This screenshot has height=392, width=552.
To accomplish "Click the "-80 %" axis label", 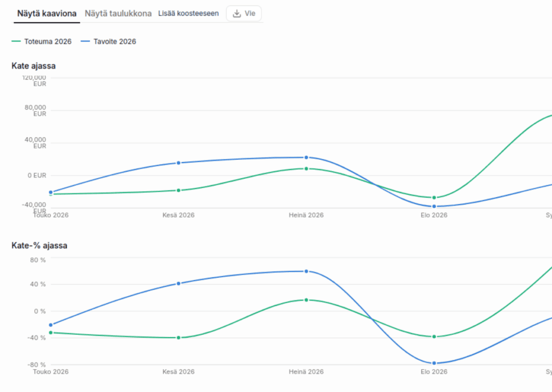I will pos(37,365).
